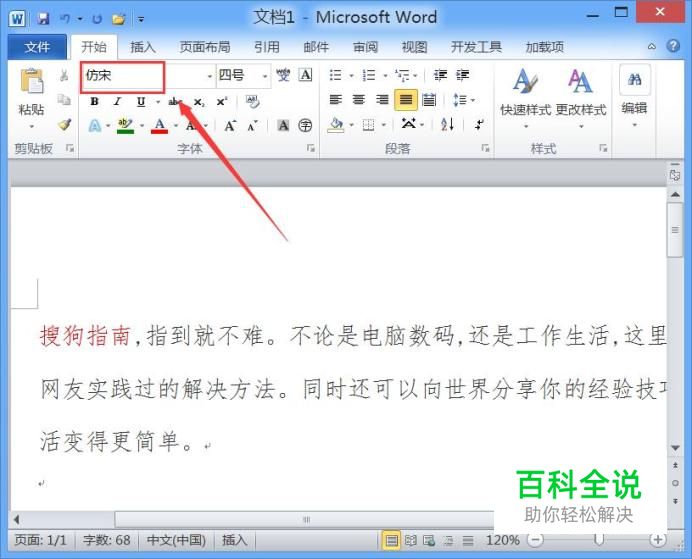Toggle Justify alignment button
The height and width of the screenshot is (559, 692).
[x=406, y=100]
